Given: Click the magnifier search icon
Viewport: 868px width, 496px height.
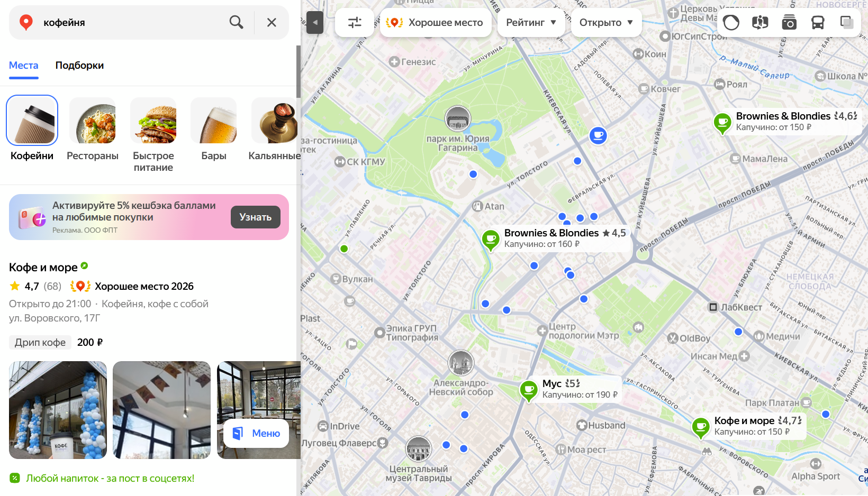Looking at the screenshot, I should (x=236, y=22).
